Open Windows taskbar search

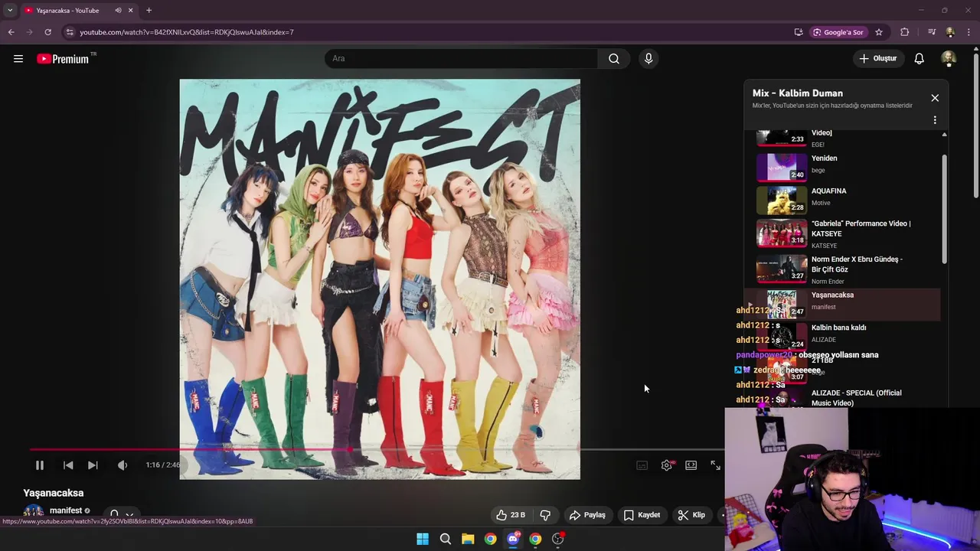[x=445, y=539]
